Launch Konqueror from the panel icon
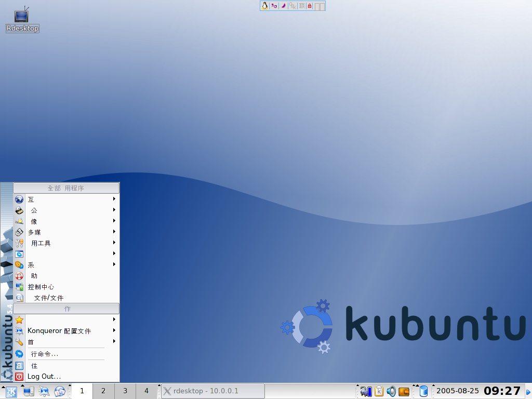This screenshot has height=399, width=532. pos(44,392)
